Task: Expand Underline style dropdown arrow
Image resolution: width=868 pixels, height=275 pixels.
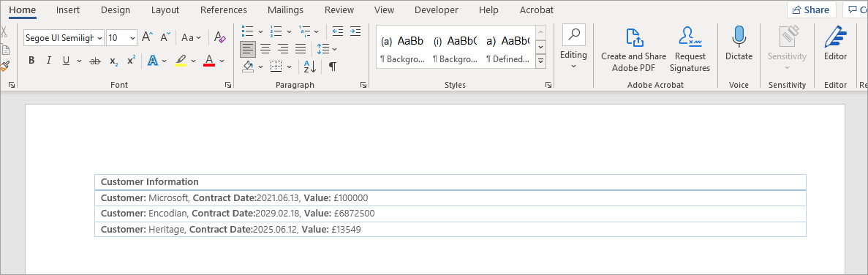Action: [x=79, y=61]
